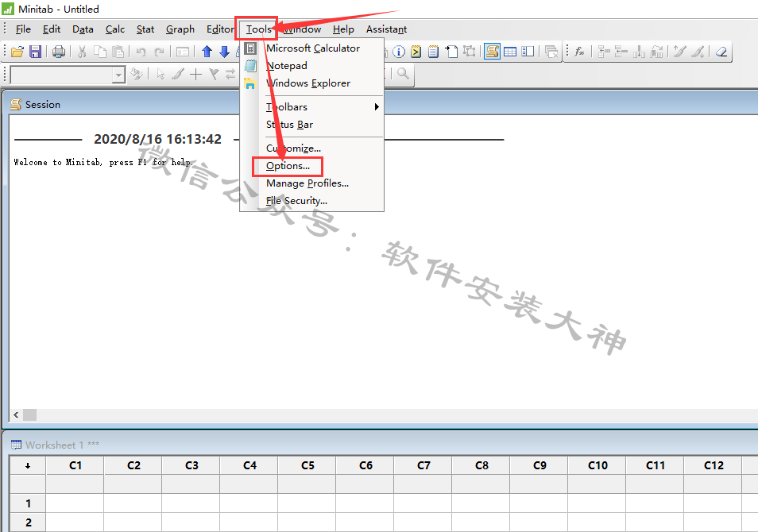The width and height of the screenshot is (758, 532).
Task: Open the Editor menu
Action: pos(220,29)
